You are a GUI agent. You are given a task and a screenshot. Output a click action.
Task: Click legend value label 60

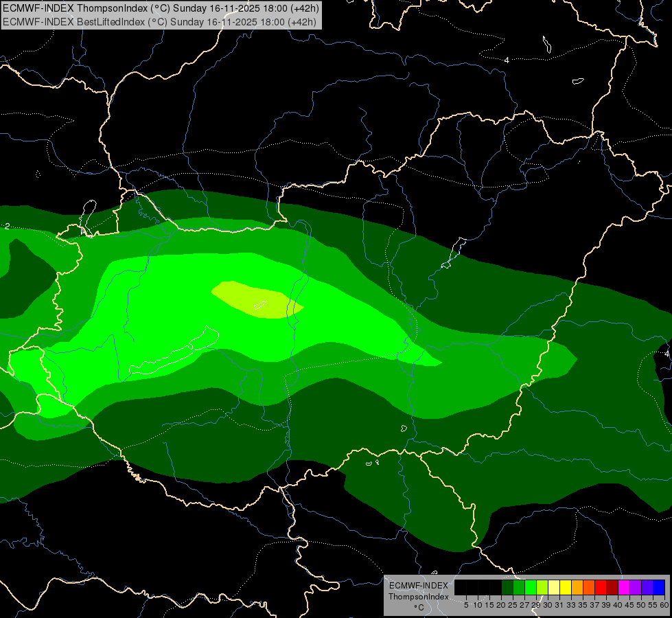tap(664, 605)
